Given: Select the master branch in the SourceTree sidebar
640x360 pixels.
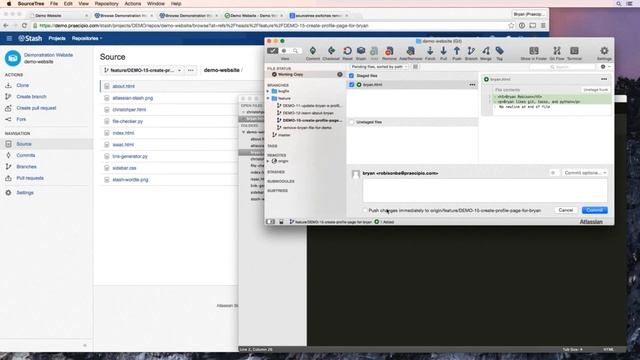Looking at the screenshot, I should click(284, 135).
